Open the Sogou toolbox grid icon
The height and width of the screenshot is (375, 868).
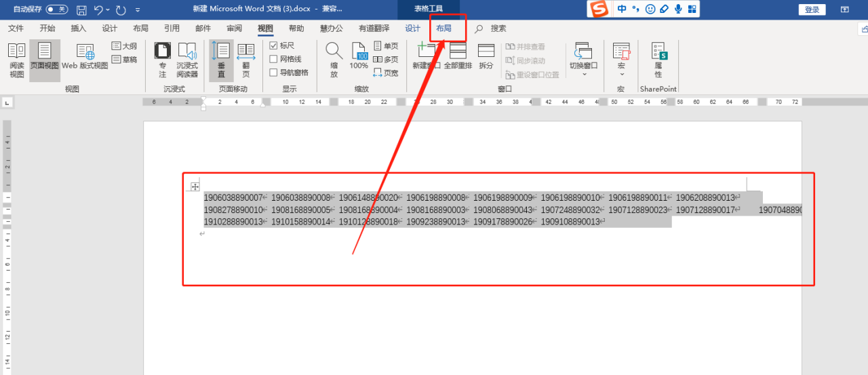tap(692, 9)
